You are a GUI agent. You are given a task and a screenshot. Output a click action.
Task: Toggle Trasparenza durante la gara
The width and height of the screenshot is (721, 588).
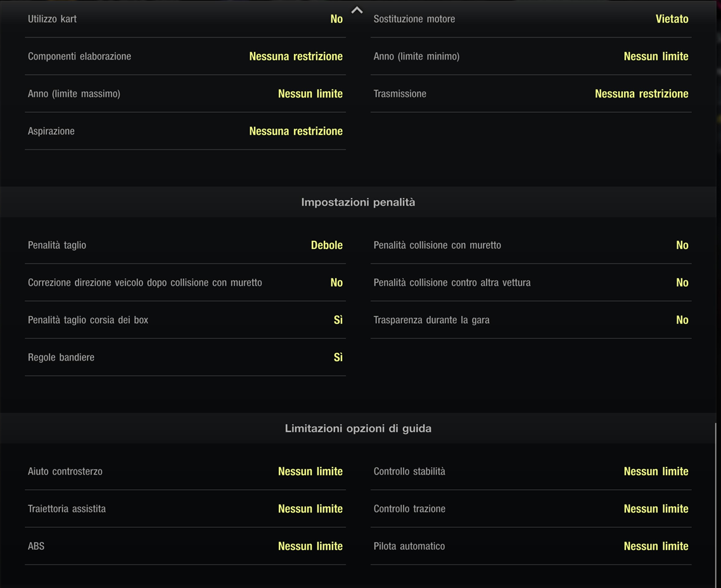(x=682, y=320)
